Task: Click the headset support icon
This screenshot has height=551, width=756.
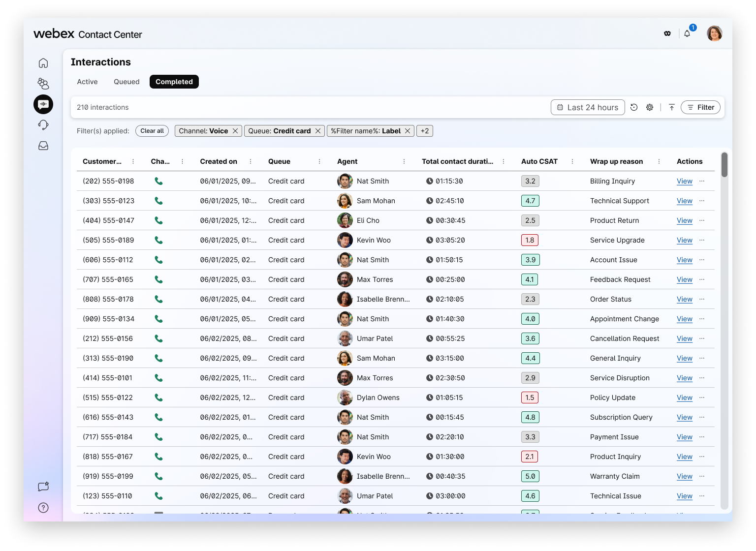Action: coord(43,125)
